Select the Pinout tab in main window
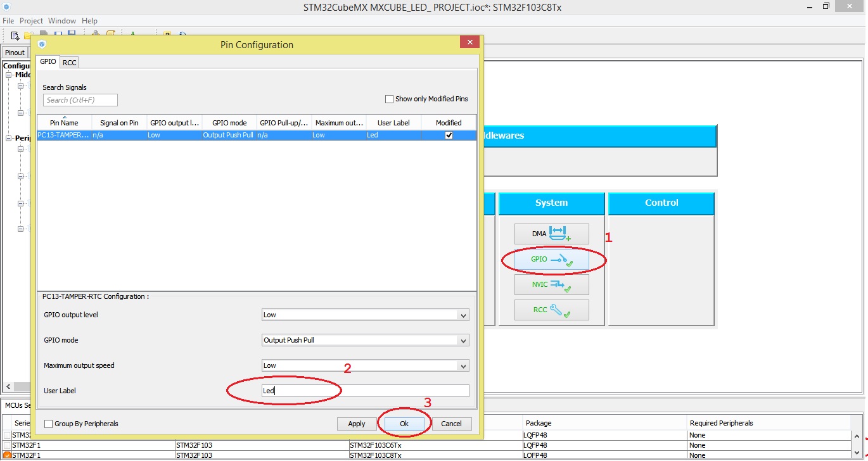 coord(15,53)
